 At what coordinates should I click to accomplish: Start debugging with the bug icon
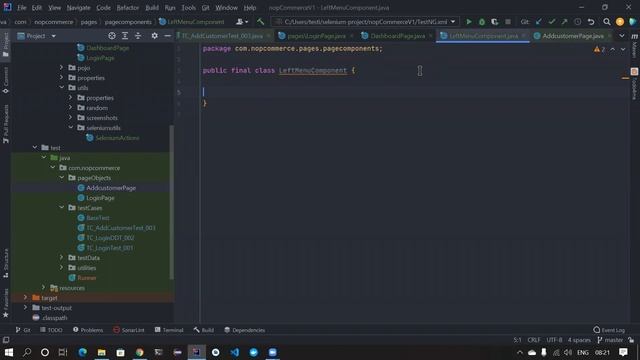tap(482, 22)
